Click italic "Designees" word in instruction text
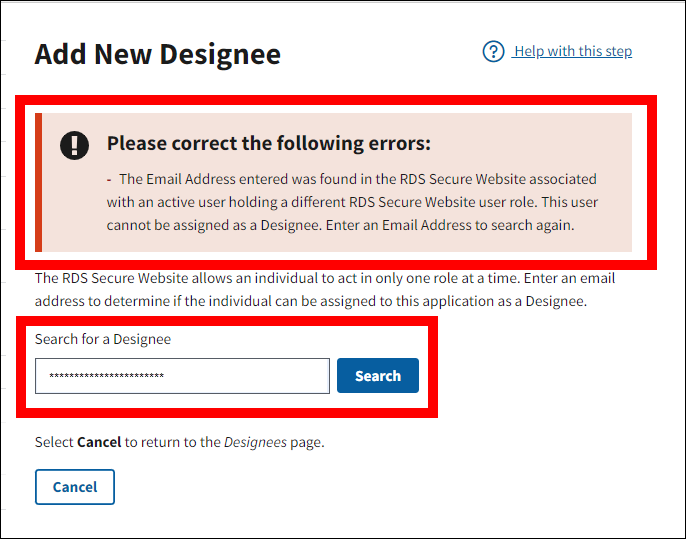 (254, 441)
